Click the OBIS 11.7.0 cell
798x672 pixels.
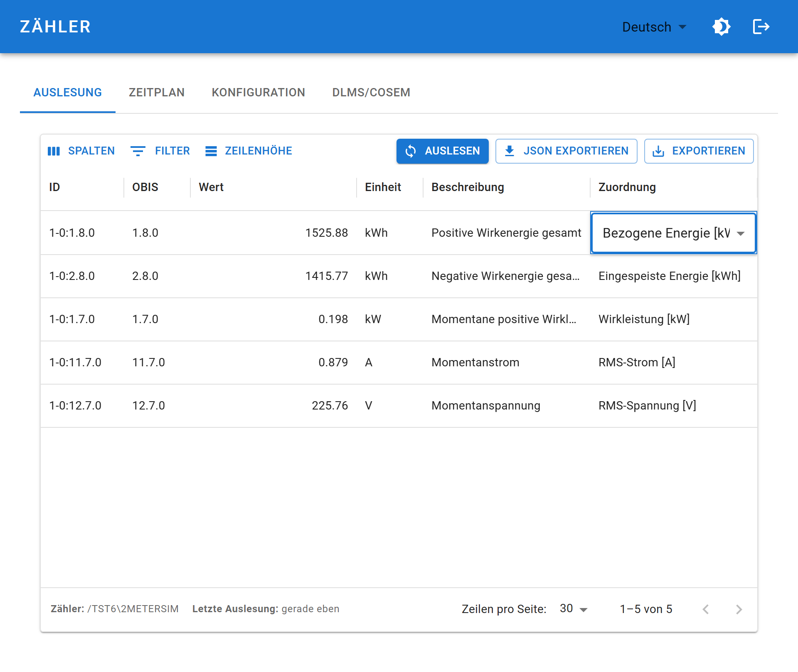(x=157, y=362)
